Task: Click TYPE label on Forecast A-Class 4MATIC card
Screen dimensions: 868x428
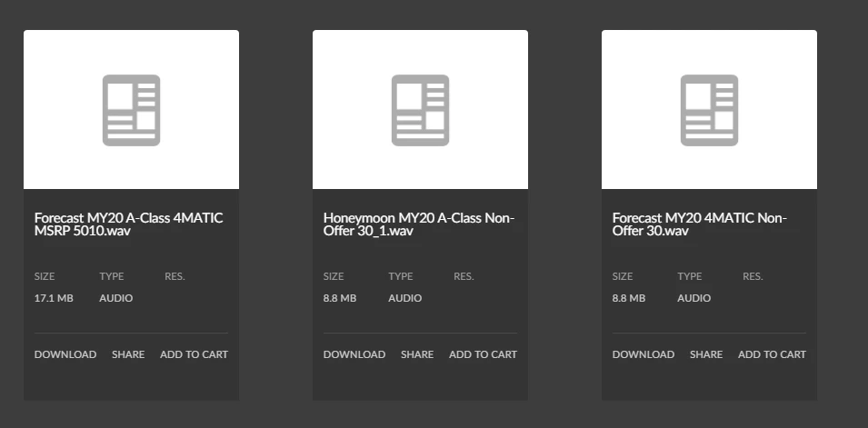Action: point(112,276)
